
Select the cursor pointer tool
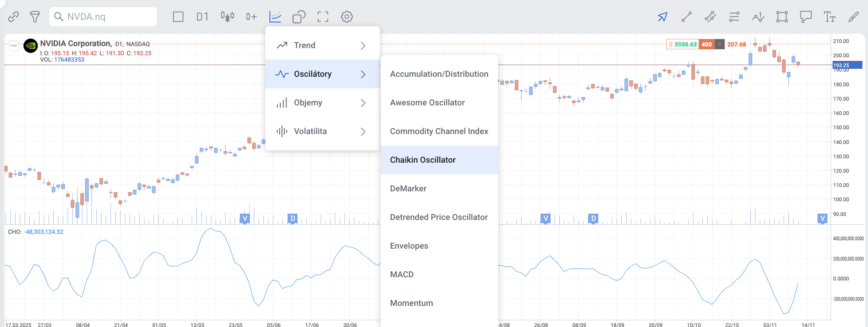[x=663, y=17]
